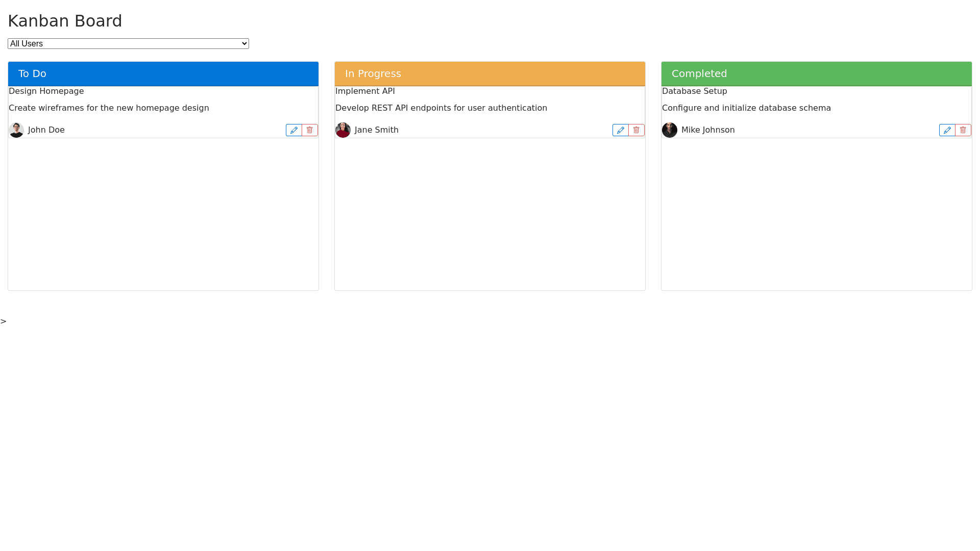Click the delete trash icon on Database Setup card
This screenshot has width=980, height=551.
click(x=963, y=130)
